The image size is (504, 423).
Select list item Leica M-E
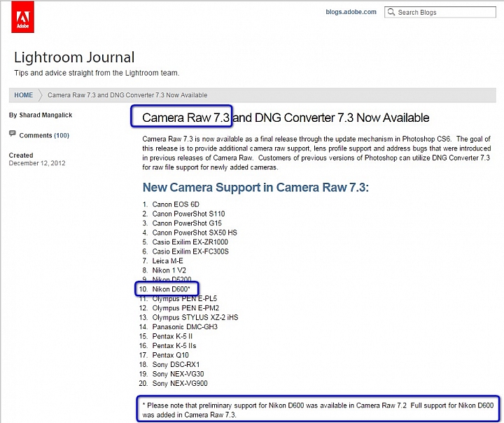tap(167, 261)
